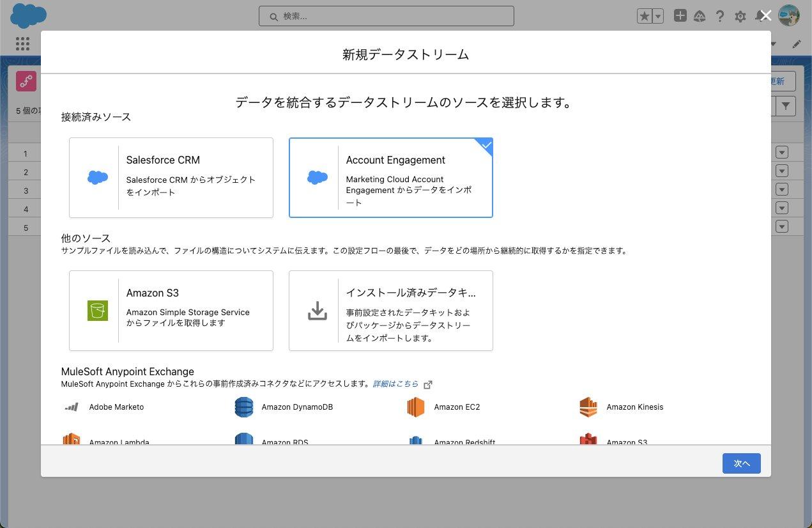The width and height of the screenshot is (812, 528).
Task: Click the green Amazon S3 bucket icon
Action: (98, 311)
